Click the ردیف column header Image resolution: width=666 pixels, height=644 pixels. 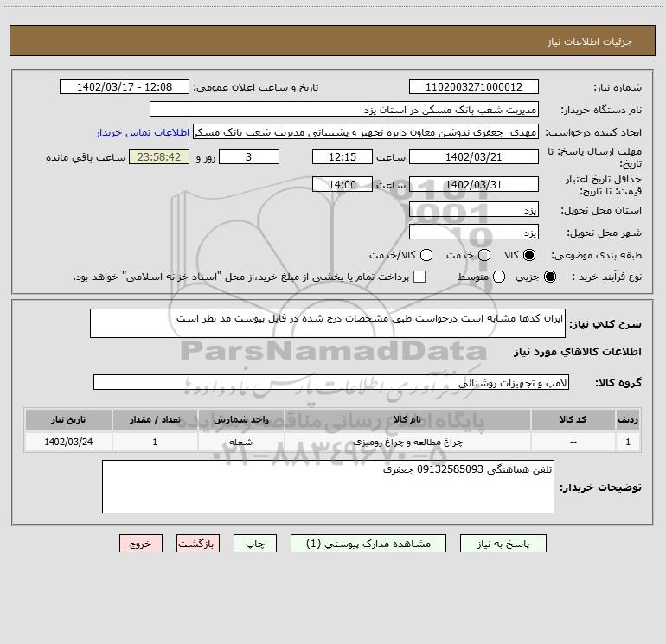[628, 419]
